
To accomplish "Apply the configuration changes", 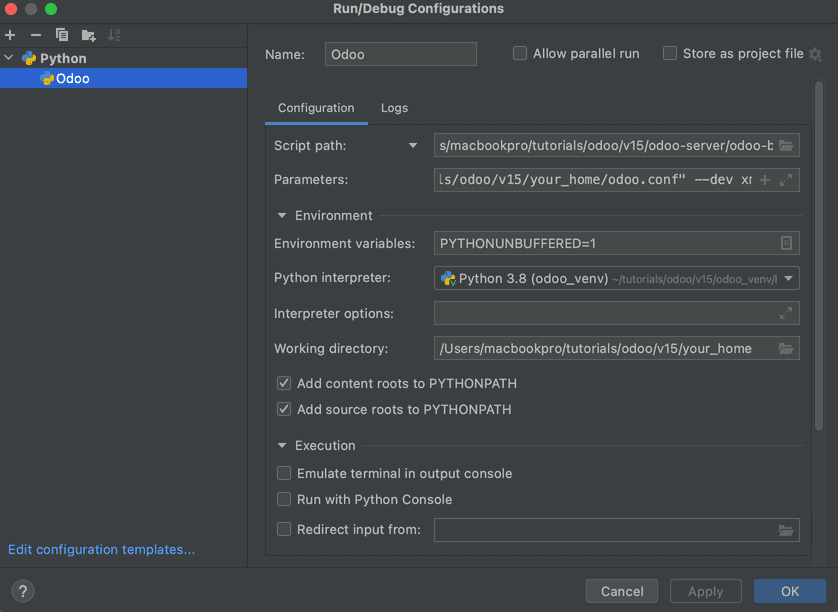I will coord(705,591).
